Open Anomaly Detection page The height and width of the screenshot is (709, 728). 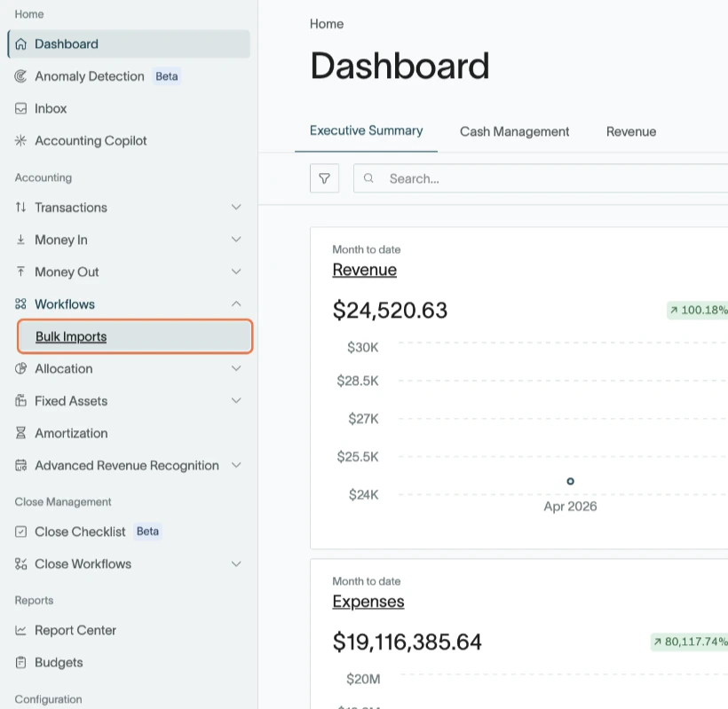[x=90, y=76]
